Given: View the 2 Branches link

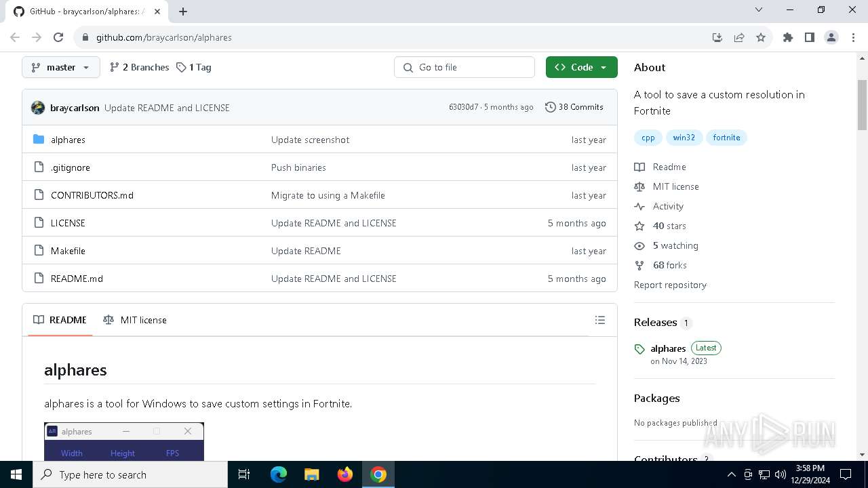Looking at the screenshot, I should pos(139,67).
